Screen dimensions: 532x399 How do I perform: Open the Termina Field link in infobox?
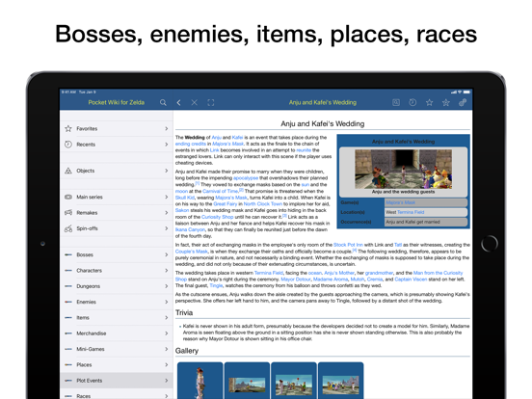(x=411, y=212)
